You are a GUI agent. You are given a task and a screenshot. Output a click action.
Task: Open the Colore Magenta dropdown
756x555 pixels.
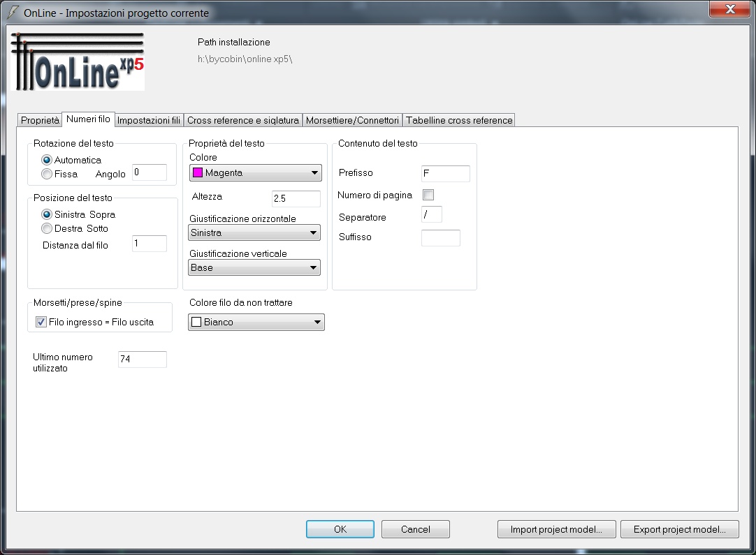pos(255,173)
